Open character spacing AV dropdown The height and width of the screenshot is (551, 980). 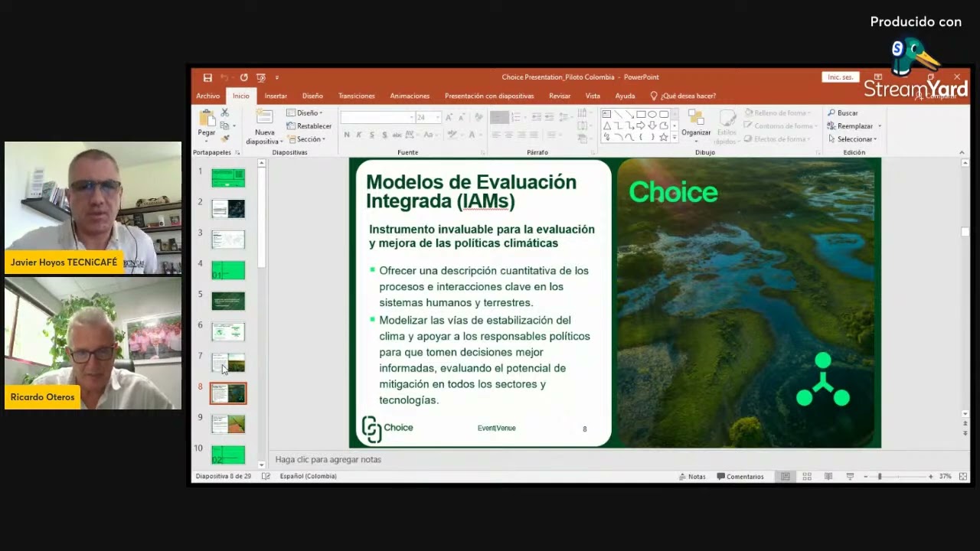point(412,135)
